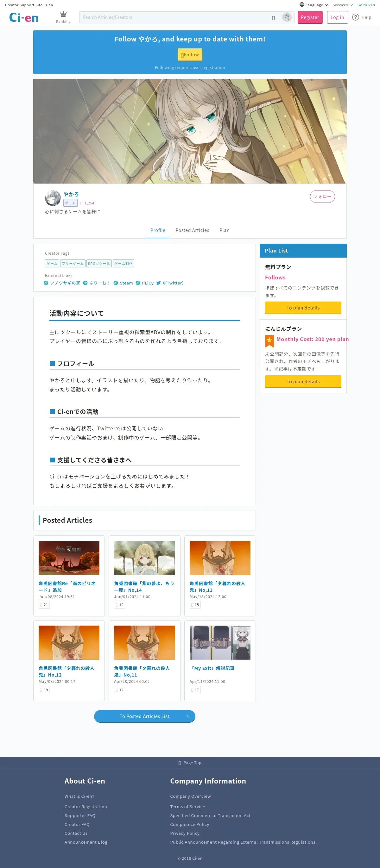Click the Log in button
Image resolution: width=380 pixels, height=868 pixels.
337,17
